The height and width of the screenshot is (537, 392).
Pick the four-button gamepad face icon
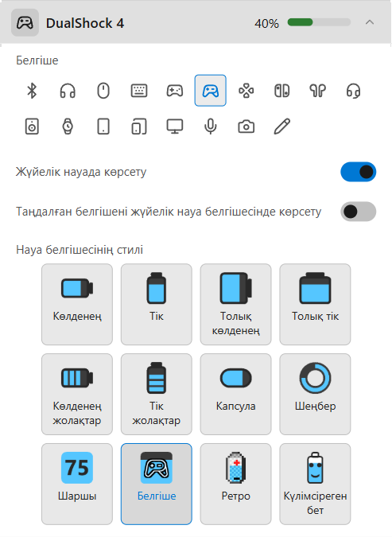pos(246,91)
